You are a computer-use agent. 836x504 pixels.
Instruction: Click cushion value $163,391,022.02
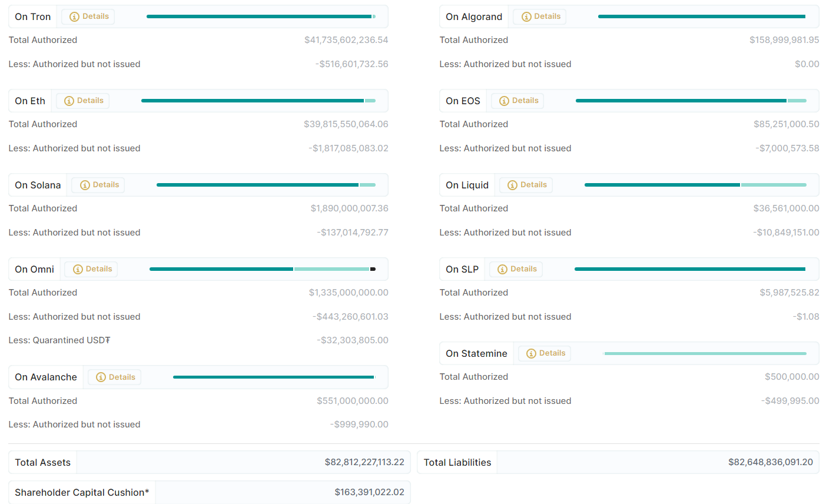click(370, 492)
